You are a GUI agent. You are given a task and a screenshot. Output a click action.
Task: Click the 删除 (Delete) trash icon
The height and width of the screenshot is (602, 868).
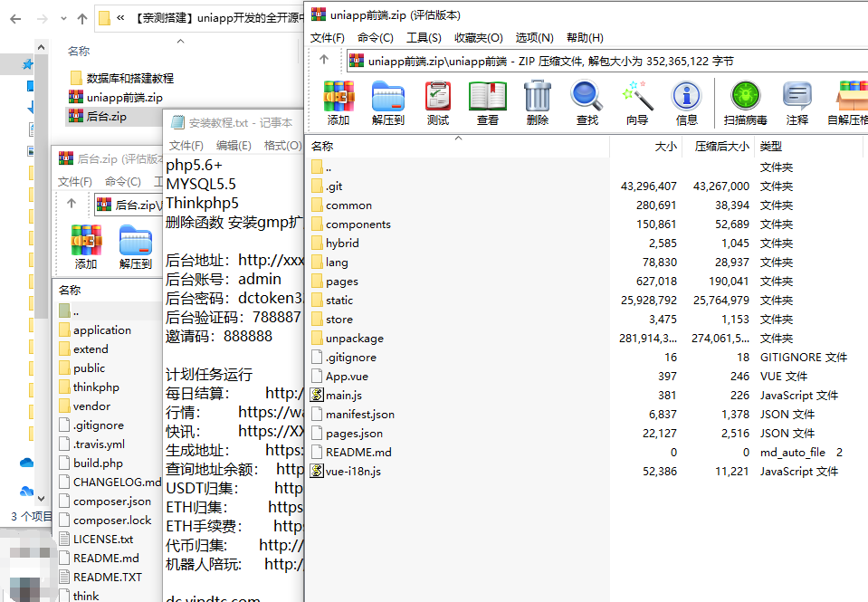click(538, 96)
